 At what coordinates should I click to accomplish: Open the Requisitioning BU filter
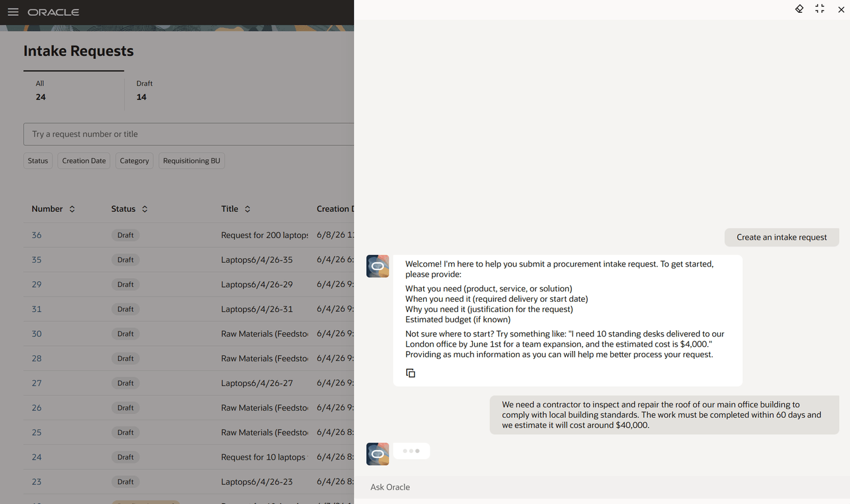pos(191,161)
